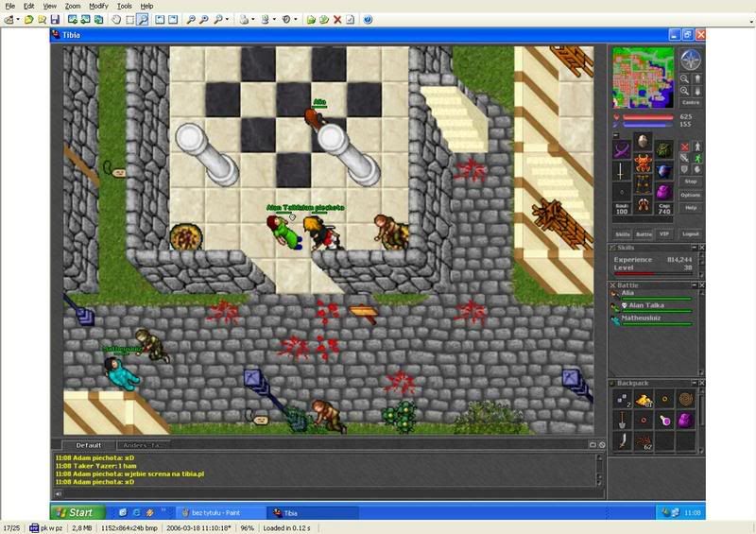Viewport: 756px width, 534px height.
Task: Click the minimap floor up arrow
Action: click(x=697, y=78)
